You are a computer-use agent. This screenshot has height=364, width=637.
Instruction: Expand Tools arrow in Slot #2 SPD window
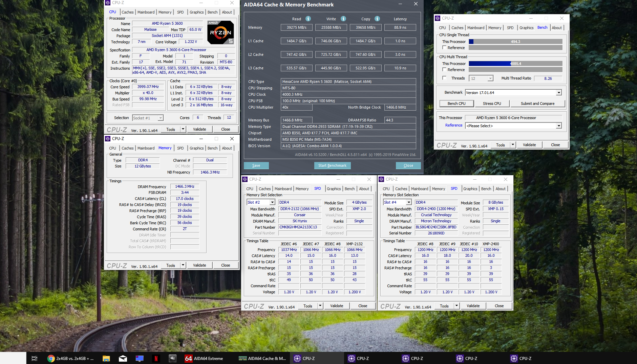coord(320,306)
